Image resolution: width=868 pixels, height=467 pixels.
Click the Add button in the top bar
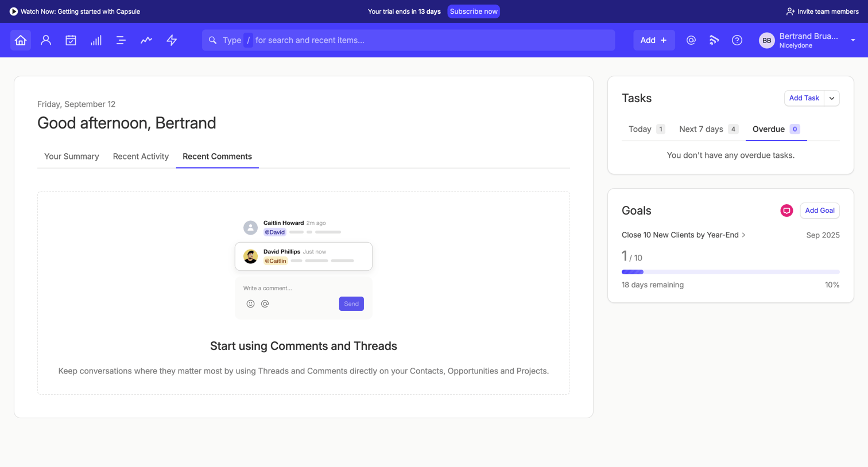tap(654, 40)
